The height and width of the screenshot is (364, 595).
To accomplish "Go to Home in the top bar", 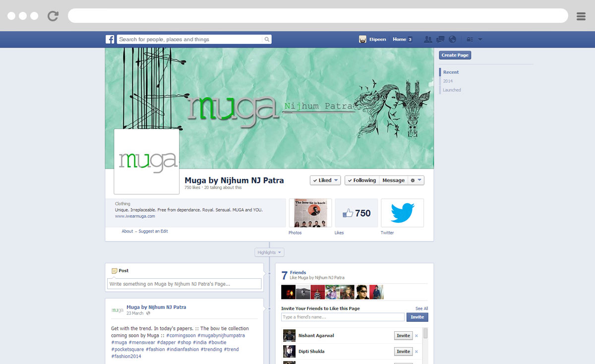I will click(x=399, y=39).
